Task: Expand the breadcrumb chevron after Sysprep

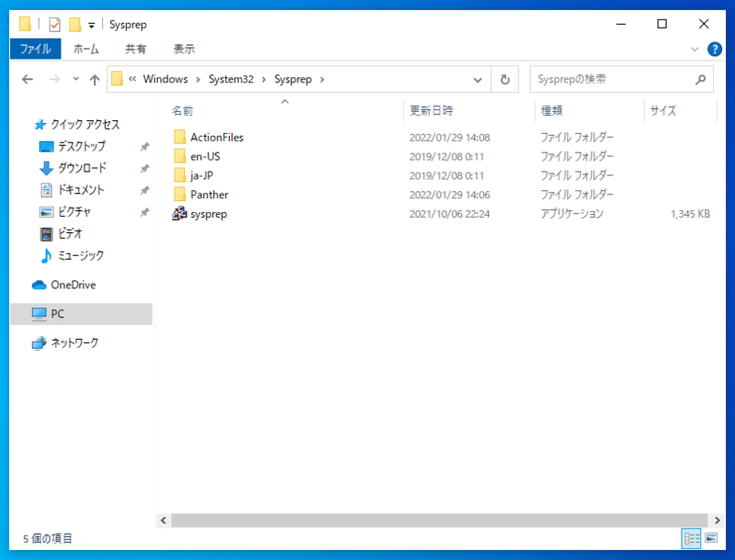Action: (x=322, y=80)
